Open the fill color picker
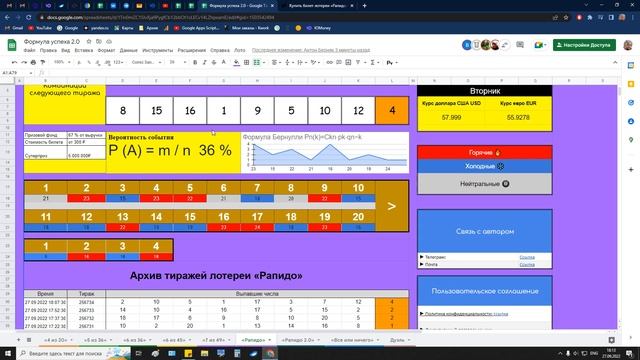 236,62
